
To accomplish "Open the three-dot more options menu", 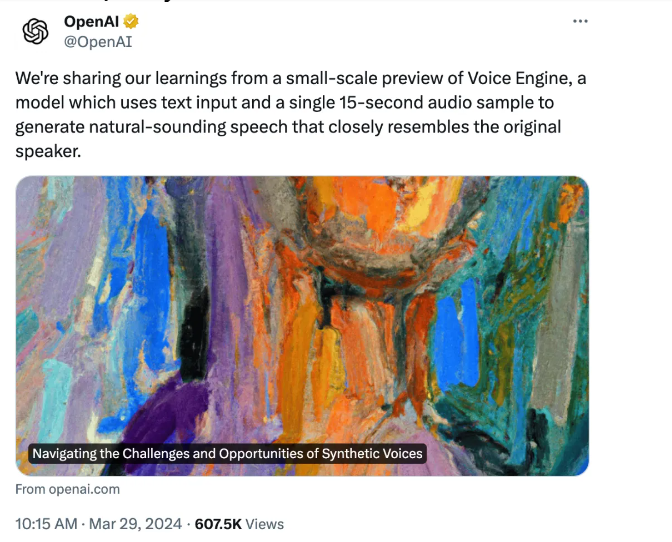I will pyautogui.click(x=580, y=21).
